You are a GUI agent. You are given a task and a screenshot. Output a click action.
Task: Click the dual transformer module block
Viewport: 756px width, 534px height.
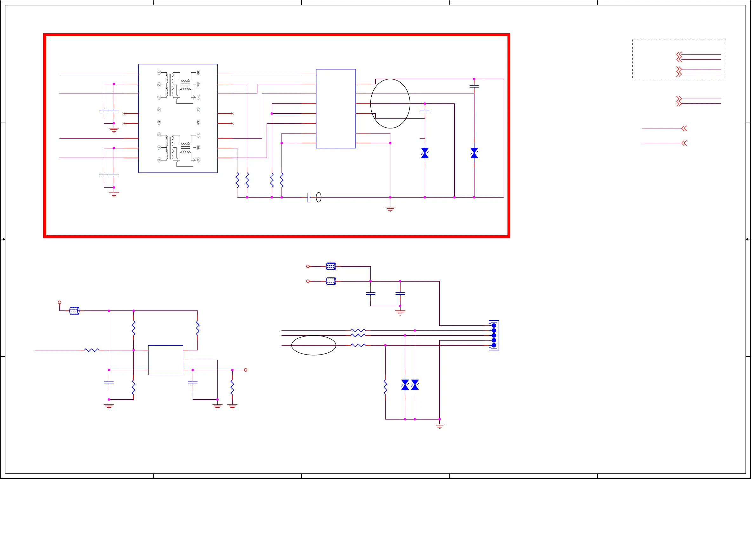point(178,118)
